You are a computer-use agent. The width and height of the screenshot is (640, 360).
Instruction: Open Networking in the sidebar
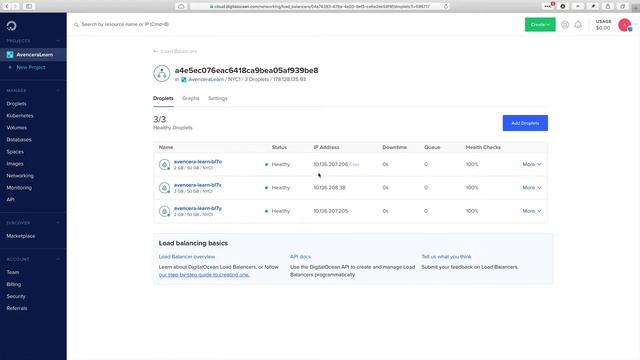20,176
